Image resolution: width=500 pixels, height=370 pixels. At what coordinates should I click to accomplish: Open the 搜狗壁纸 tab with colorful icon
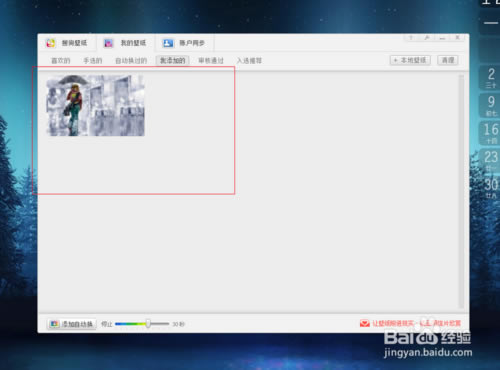(x=67, y=43)
